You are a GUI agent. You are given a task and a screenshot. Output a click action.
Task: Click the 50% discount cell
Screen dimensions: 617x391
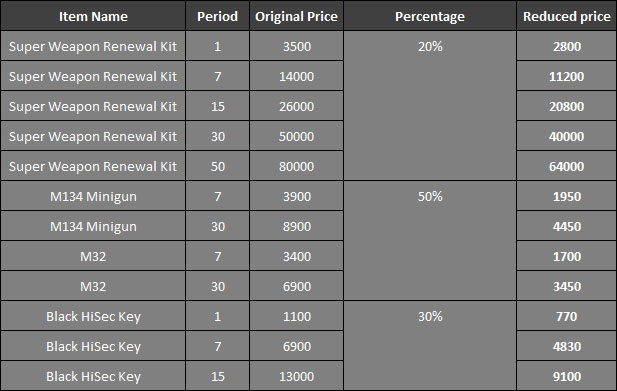click(x=430, y=240)
